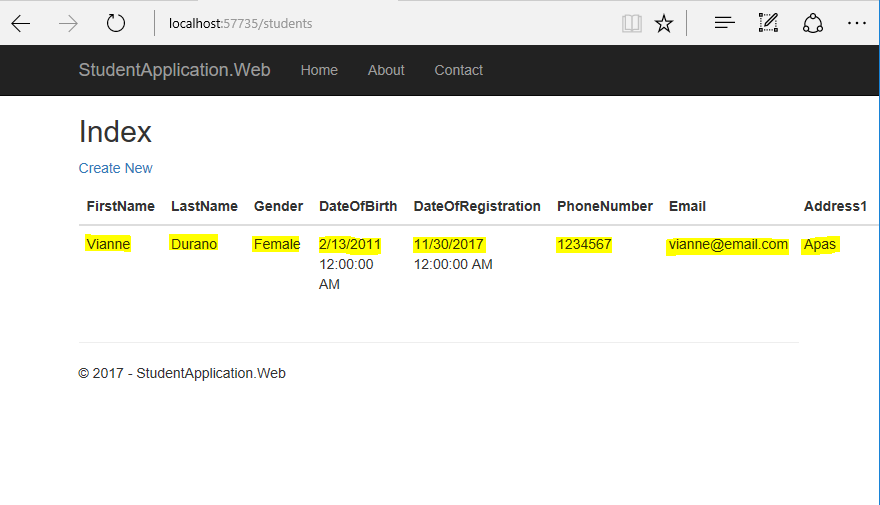Click the Create New link
This screenshot has height=505, width=880.
116,168
